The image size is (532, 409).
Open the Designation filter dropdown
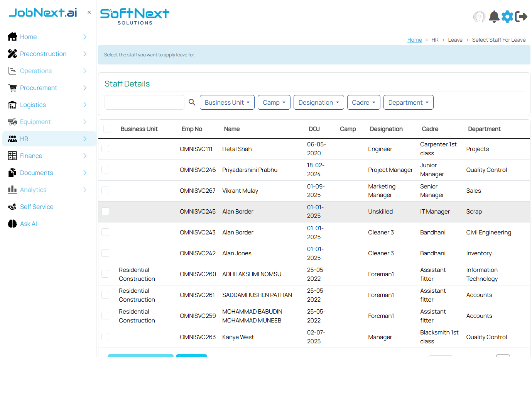tap(319, 102)
